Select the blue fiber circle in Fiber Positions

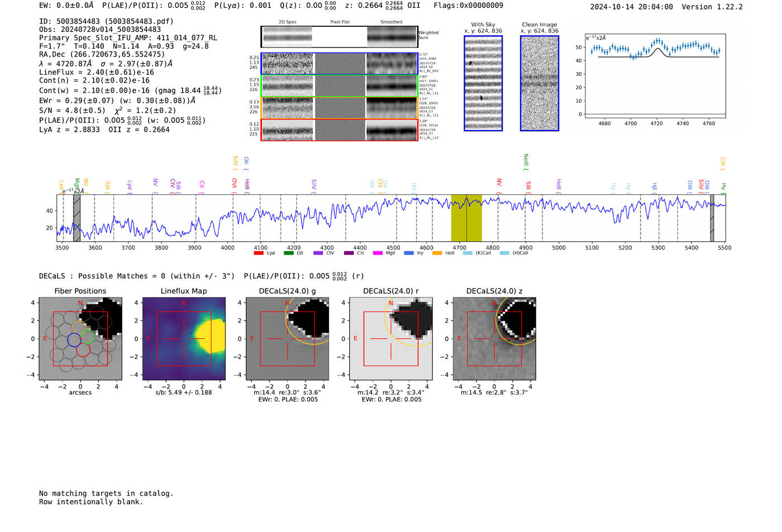74,339
